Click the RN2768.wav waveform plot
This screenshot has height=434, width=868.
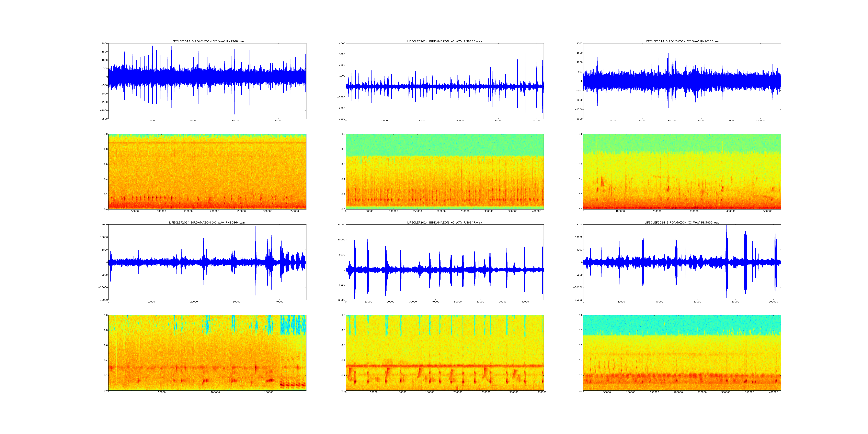(207, 81)
